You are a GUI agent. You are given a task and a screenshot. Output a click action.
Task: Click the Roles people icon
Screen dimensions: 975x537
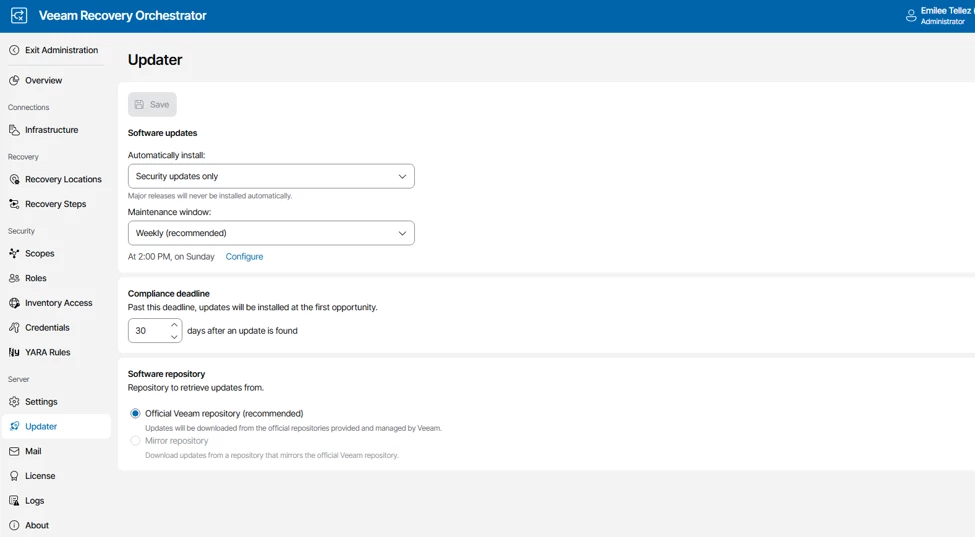pos(14,278)
